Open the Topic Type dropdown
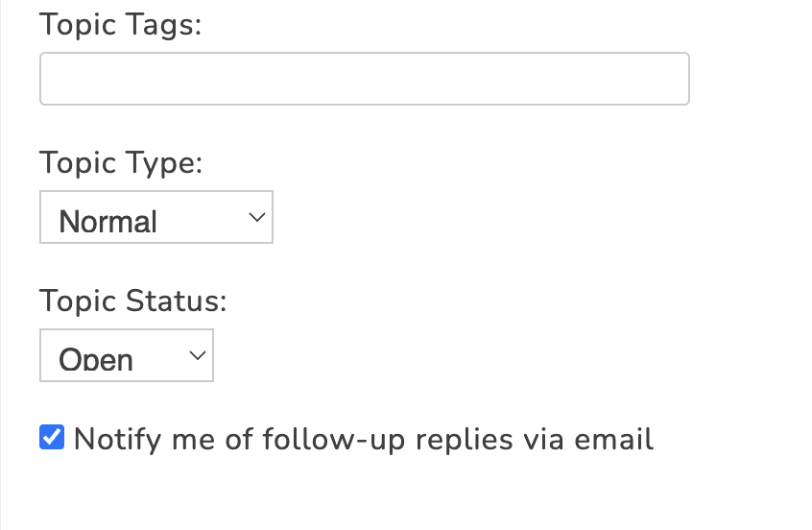This screenshot has width=812, height=530. coord(156,217)
